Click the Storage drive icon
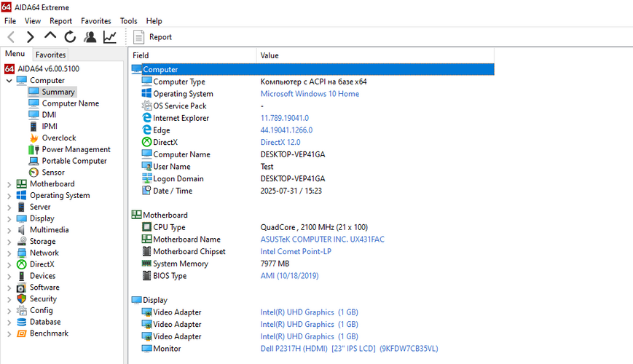This screenshot has height=364, width=633. click(21, 241)
